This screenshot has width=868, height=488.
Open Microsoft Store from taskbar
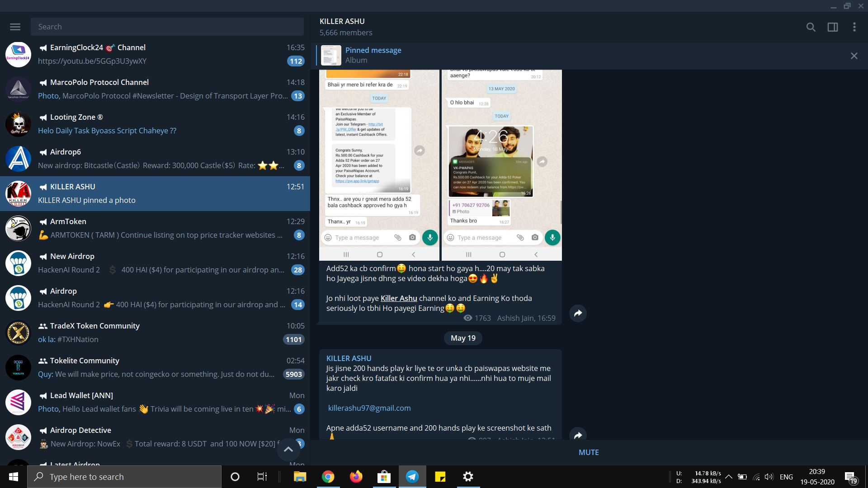coord(384,477)
